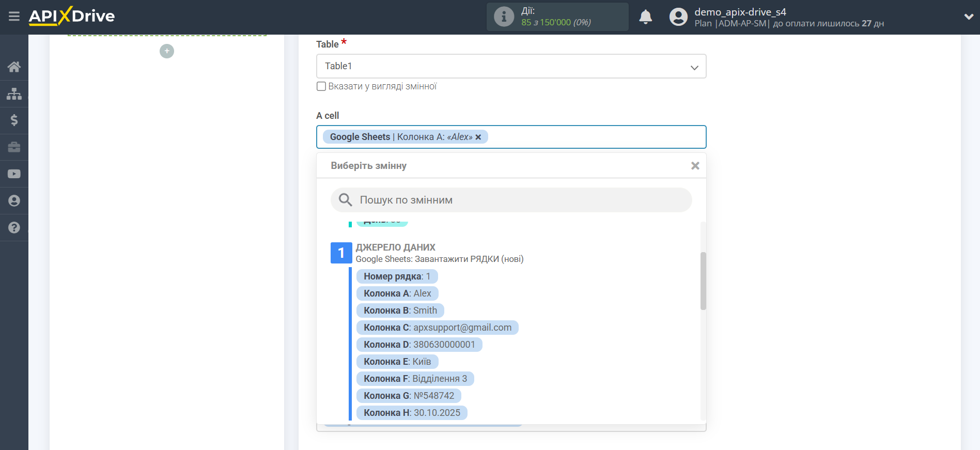Viewport: 980px width, 450px height.
Task: Click the search magnifier icon
Action: (x=345, y=200)
